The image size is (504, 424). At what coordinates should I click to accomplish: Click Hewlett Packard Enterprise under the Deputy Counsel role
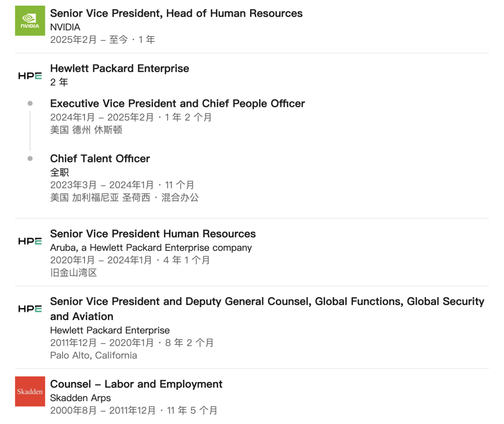point(110,330)
